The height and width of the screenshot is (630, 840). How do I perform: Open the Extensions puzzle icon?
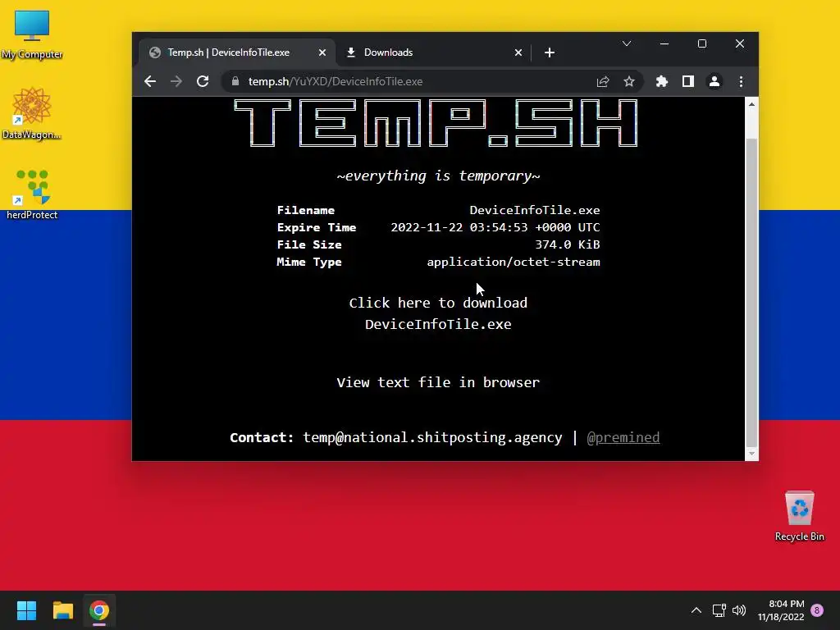[662, 81]
